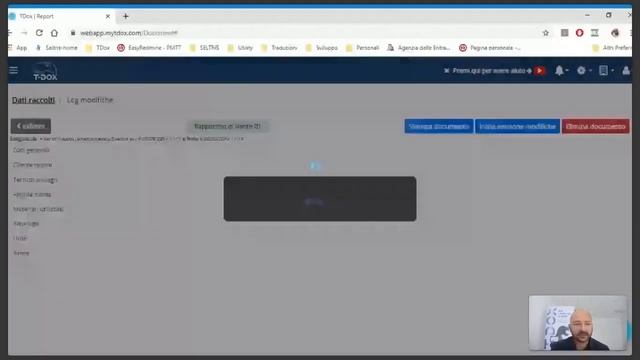Viewport: 640px width, 360px height.
Task: Reload the page
Action: click(39, 33)
